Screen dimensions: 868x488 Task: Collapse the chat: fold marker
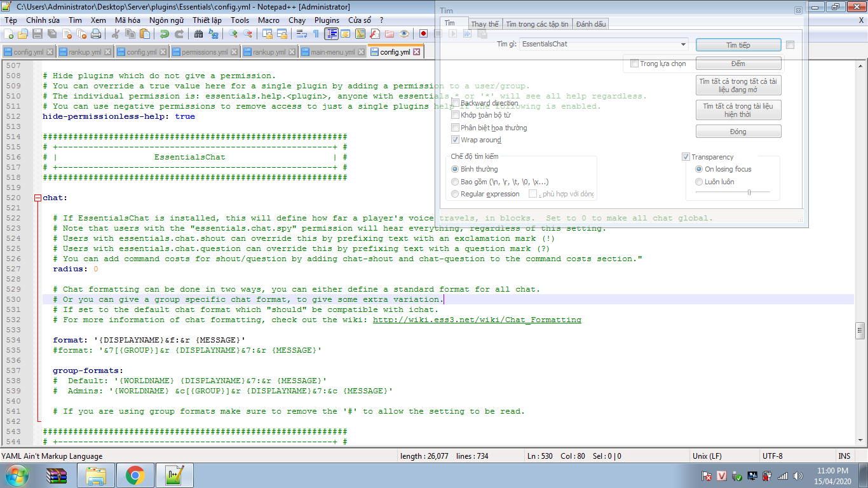37,198
